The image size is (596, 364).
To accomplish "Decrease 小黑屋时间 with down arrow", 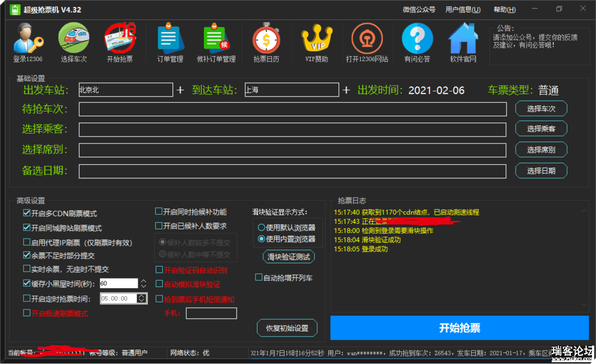I will click(x=144, y=286).
